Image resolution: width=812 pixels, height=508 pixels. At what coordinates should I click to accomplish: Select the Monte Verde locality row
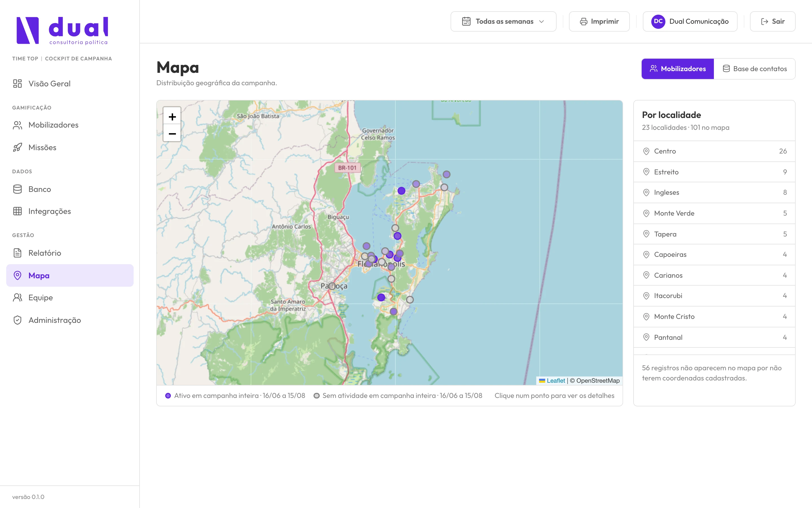714,213
